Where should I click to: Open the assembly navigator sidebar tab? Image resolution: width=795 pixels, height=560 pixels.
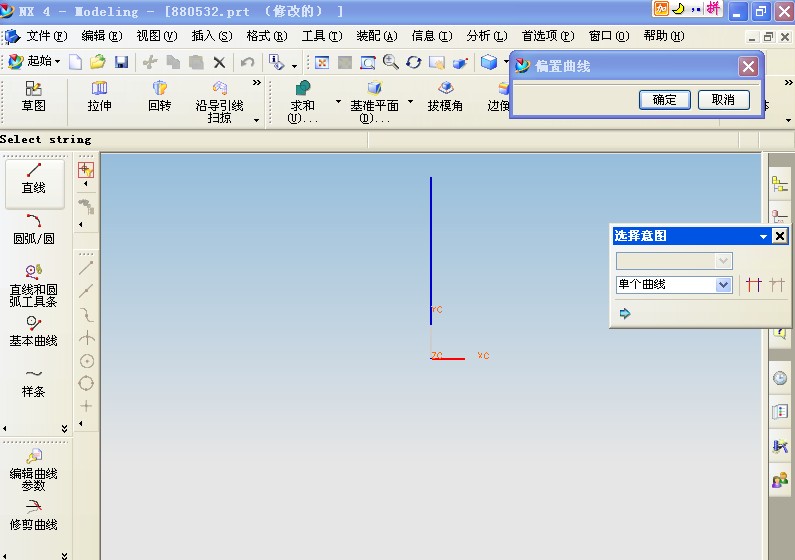[x=780, y=183]
